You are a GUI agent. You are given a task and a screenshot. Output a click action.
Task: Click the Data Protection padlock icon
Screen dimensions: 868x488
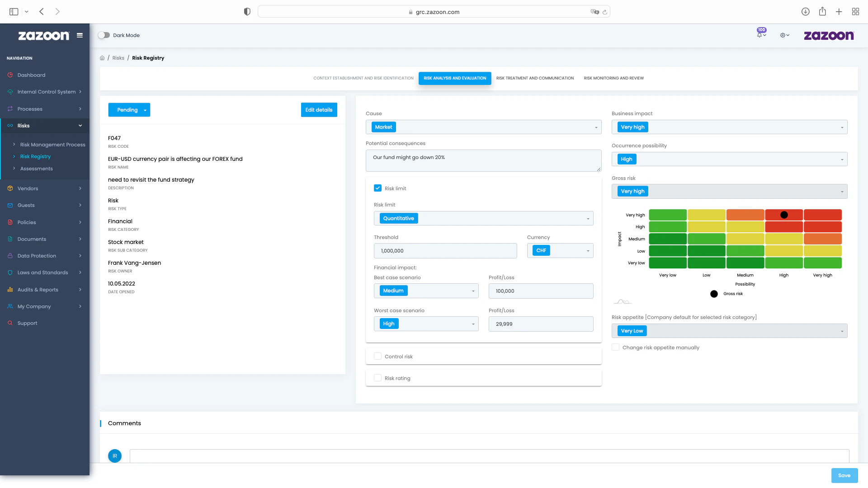[10, 255]
